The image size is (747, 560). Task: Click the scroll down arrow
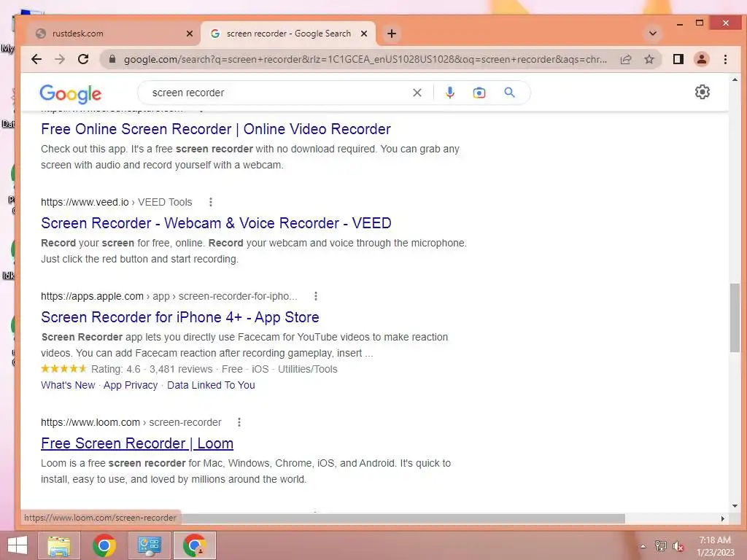[735, 506]
